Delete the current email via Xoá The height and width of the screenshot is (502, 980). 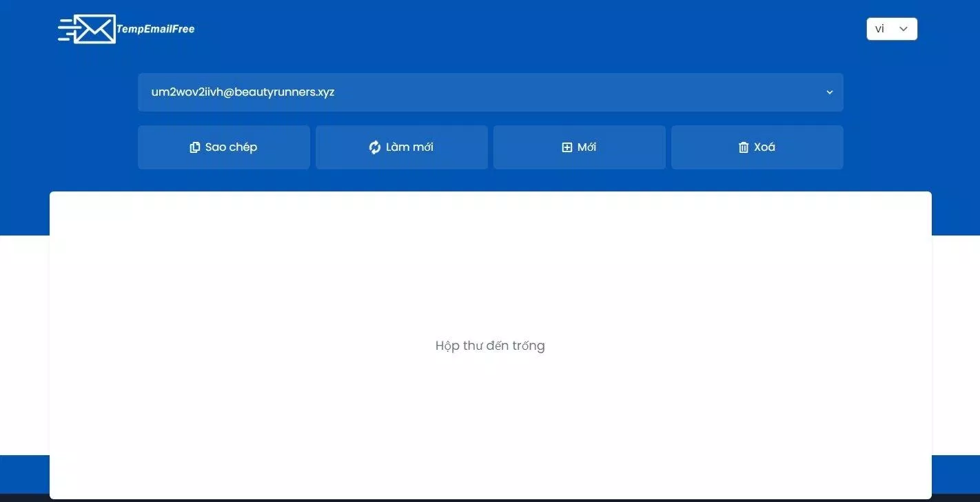coord(757,147)
